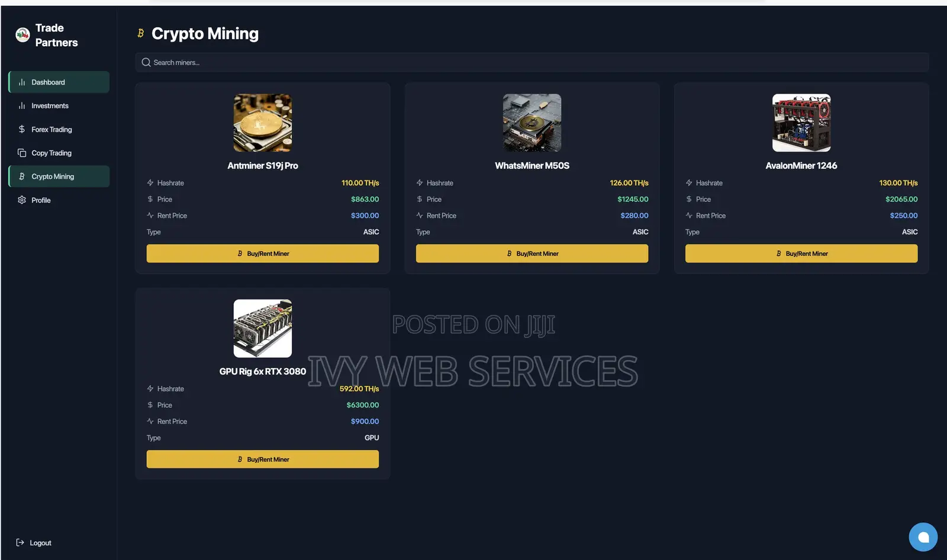This screenshot has width=947, height=560.
Task: Click the Antminer S19j Pro title
Action: pos(263,166)
